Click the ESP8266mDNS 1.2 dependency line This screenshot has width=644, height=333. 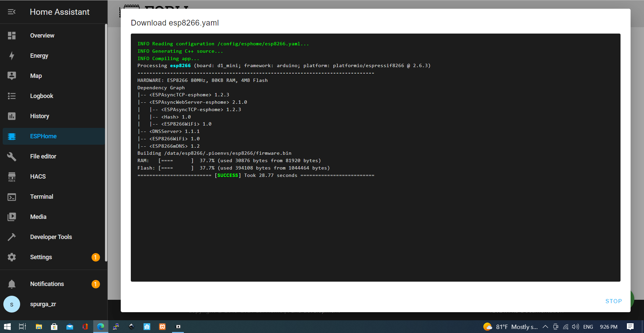coord(168,146)
